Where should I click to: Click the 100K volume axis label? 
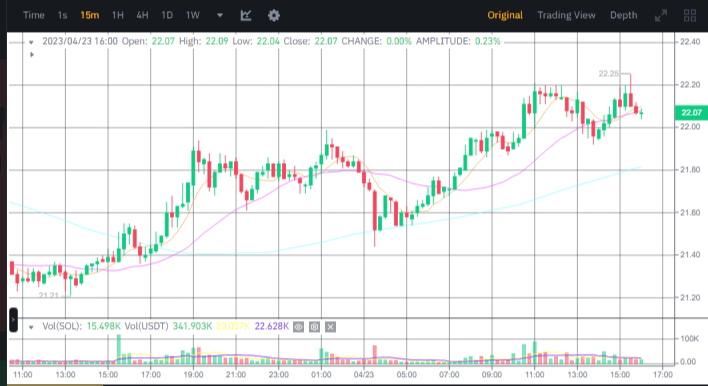click(x=689, y=339)
